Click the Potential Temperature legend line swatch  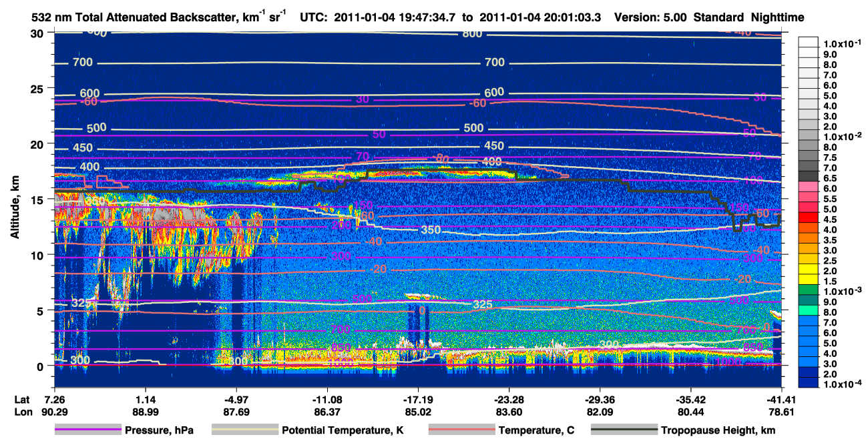click(x=244, y=430)
